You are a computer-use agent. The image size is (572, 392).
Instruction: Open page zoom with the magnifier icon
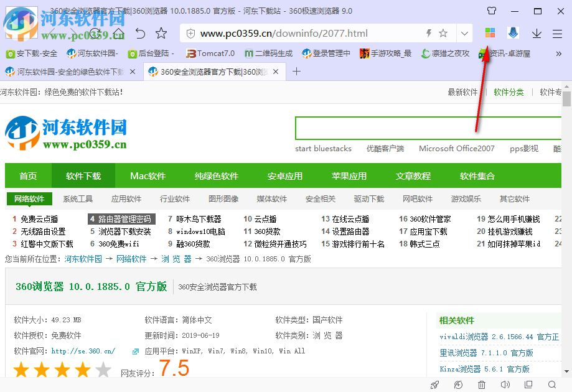pyautogui.click(x=551, y=385)
